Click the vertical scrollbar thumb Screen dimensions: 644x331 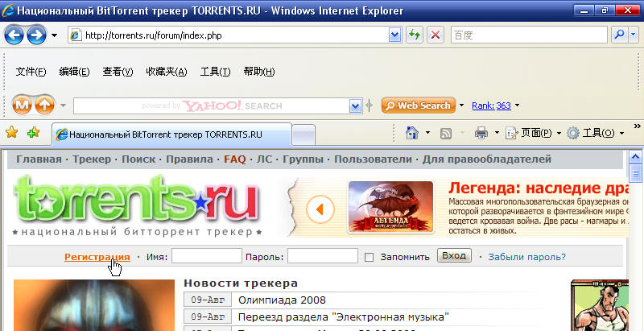(x=636, y=172)
